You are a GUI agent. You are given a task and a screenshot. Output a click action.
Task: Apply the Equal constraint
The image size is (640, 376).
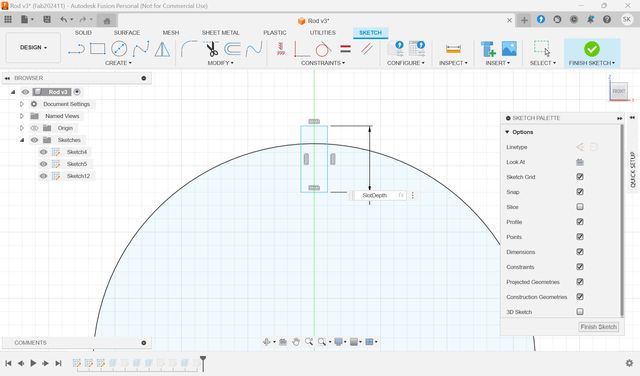point(345,49)
